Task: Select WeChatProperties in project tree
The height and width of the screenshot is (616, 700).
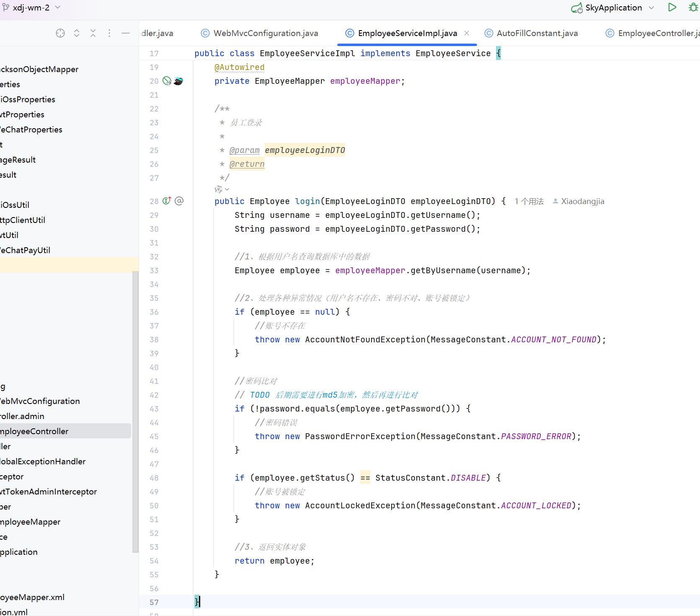Action: (31, 129)
